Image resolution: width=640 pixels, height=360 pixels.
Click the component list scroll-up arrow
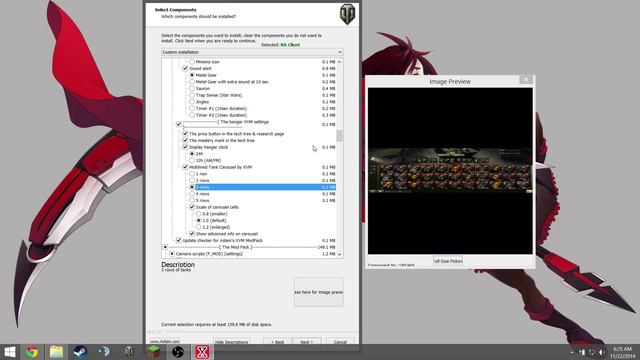click(x=340, y=62)
